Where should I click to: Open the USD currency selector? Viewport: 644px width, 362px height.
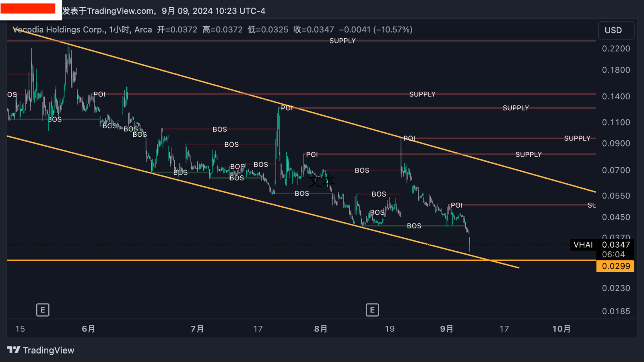point(616,30)
